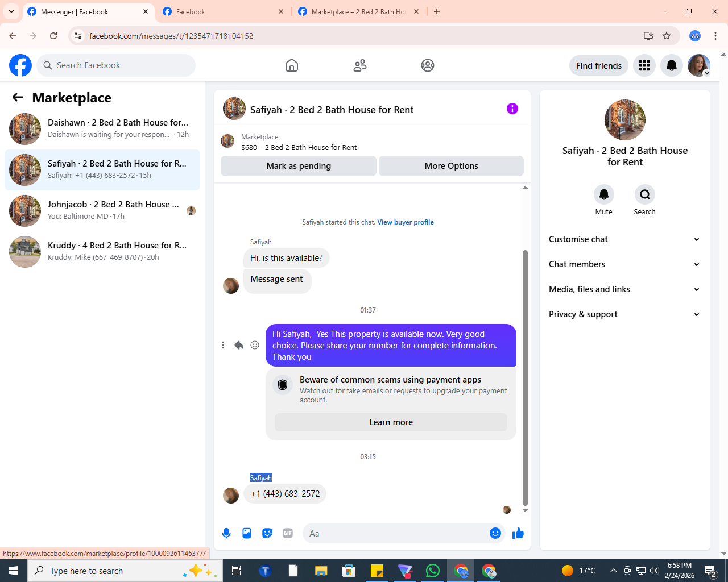The height and width of the screenshot is (582, 728).
Task: Show hidden system tray icons chevron
Action: 613,571
